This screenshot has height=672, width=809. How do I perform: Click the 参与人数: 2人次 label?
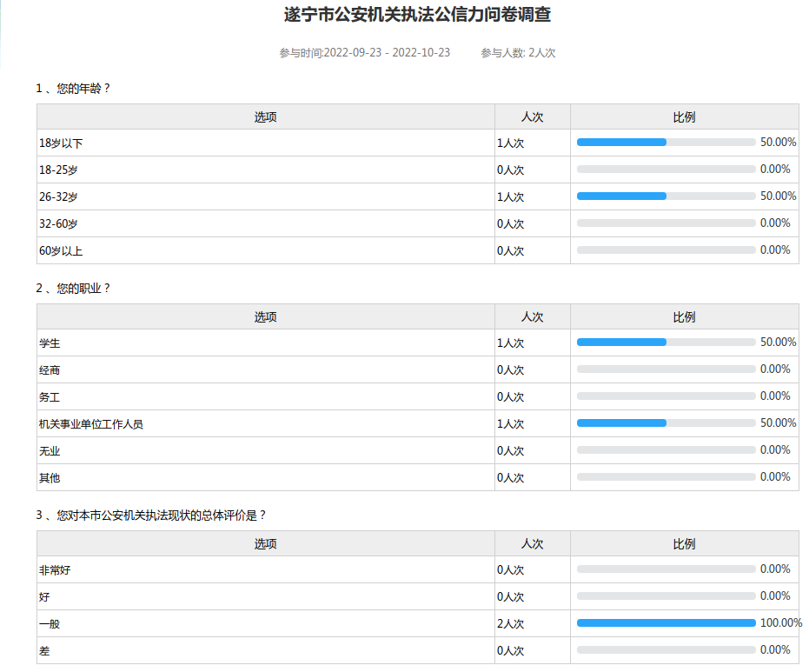tap(518, 53)
